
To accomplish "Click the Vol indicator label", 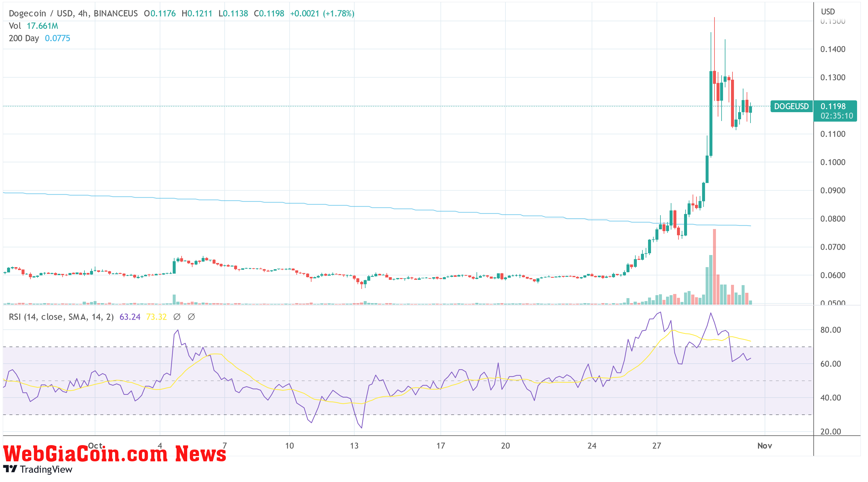I will (x=15, y=26).
